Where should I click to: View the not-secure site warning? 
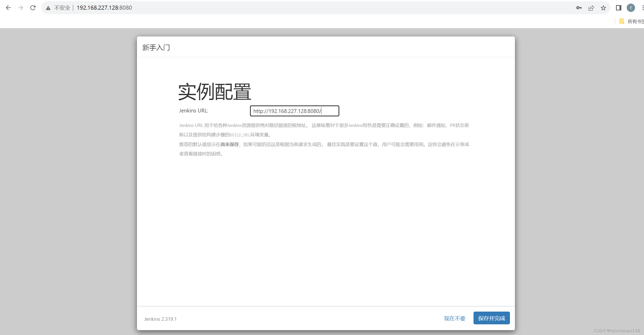[x=58, y=8]
